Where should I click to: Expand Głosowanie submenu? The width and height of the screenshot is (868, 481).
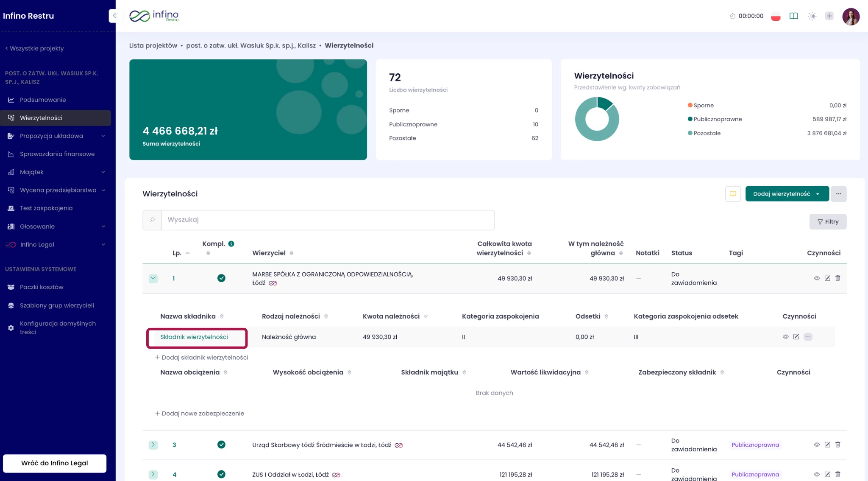tap(103, 227)
